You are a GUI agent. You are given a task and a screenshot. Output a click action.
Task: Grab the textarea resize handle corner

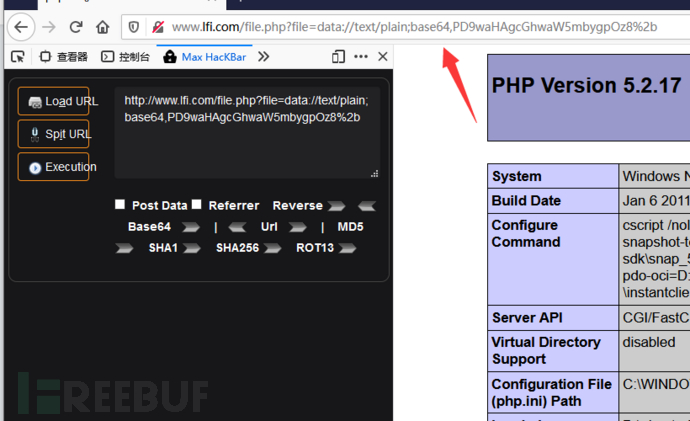[x=374, y=173]
